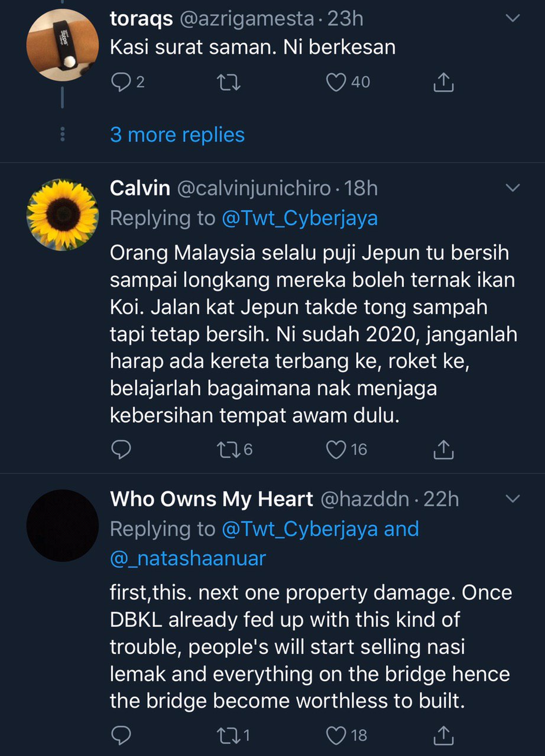The image size is (545, 756).
Task: Open Calvin's tweet options chevron
Action: click(513, 188)
